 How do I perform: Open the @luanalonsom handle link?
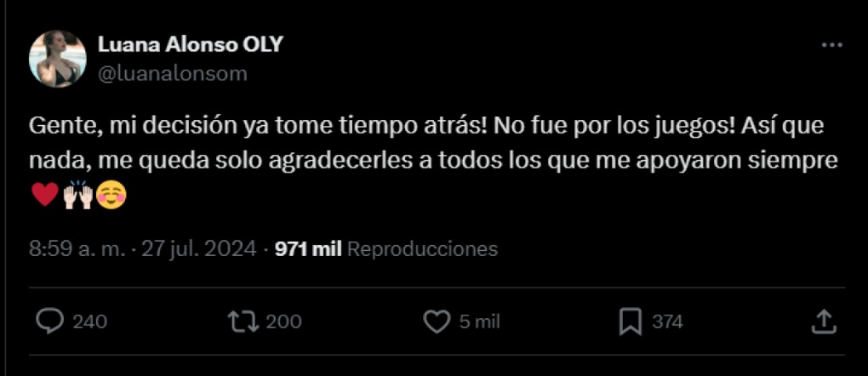[x=173, y=74]
